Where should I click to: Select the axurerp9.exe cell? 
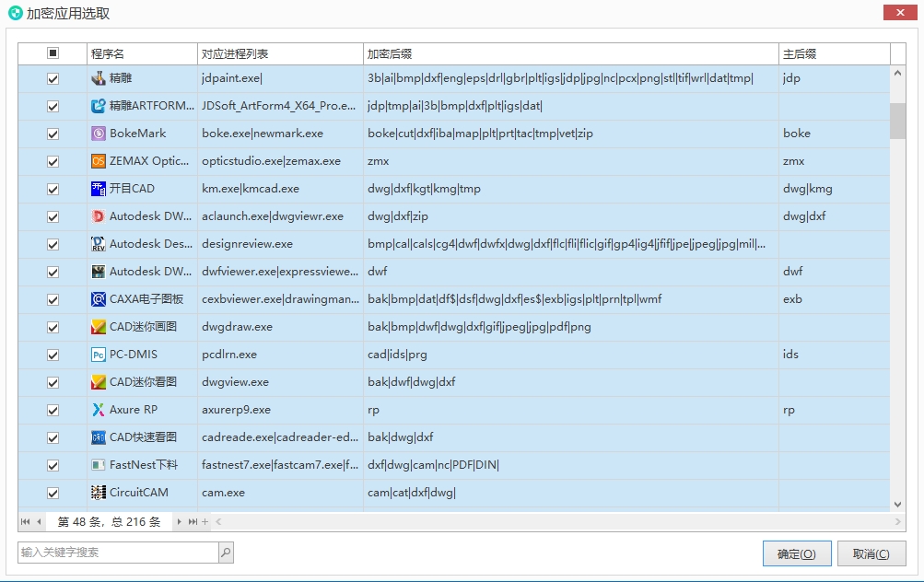(280, 410)
